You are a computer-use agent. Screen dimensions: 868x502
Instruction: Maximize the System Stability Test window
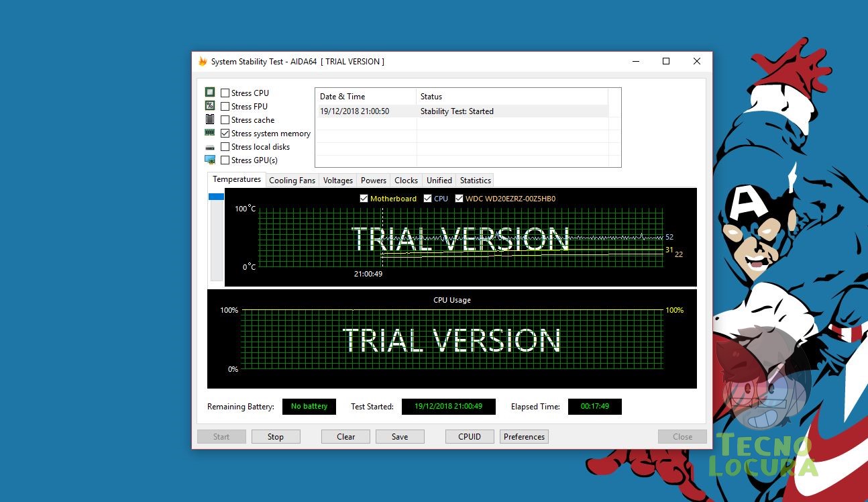pos(666,61)
